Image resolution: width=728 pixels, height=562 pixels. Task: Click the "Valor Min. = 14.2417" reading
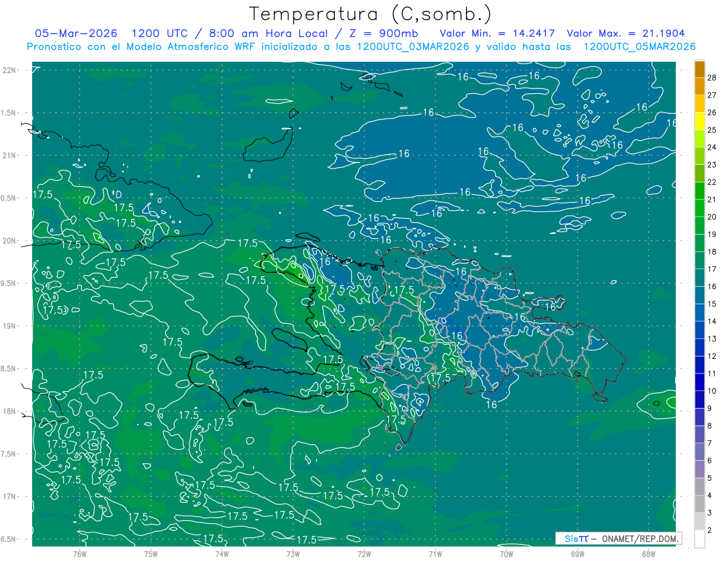[x=497, y=33]
